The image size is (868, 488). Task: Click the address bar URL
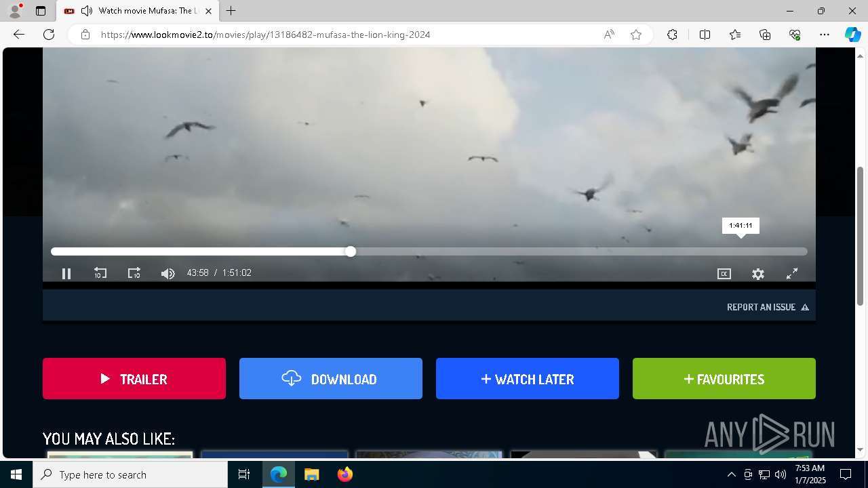266,35
